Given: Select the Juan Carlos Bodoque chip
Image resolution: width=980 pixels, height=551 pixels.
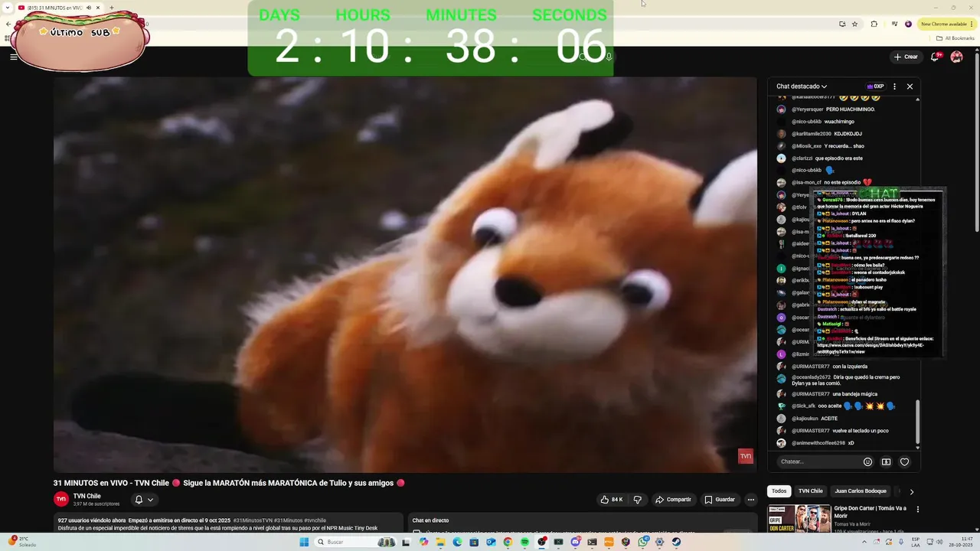Looking at the screenshot, I should pyautogui.click(x=861, y=491).
